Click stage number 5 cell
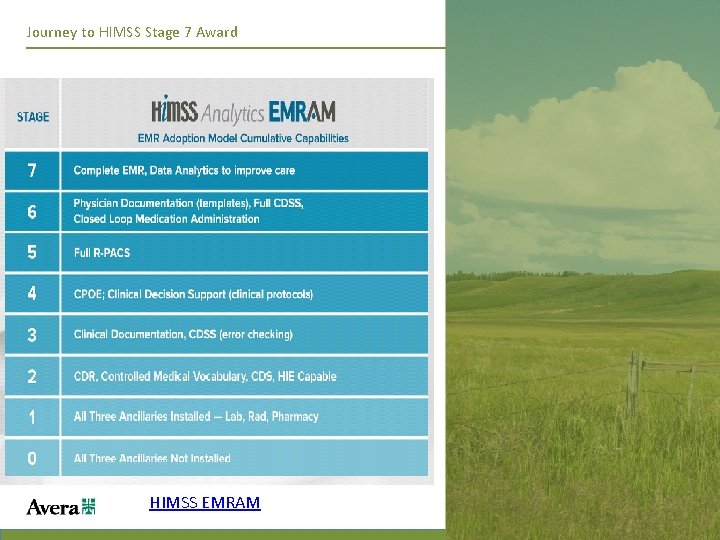This screenshot has width=720, height=540. (32, 252)
